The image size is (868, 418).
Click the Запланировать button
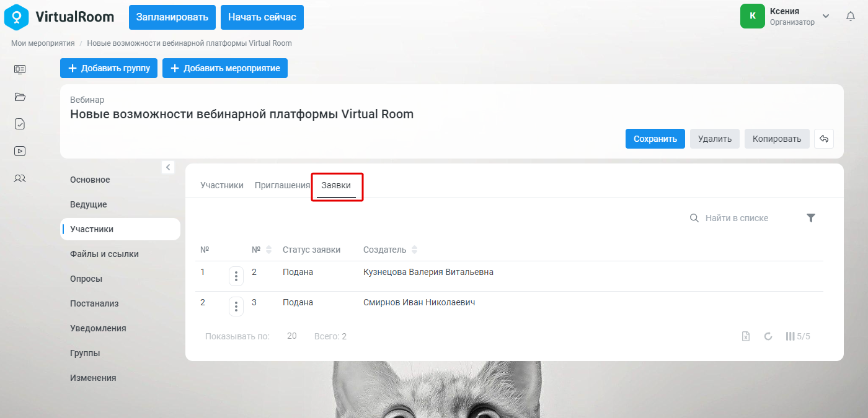point(172,17)
